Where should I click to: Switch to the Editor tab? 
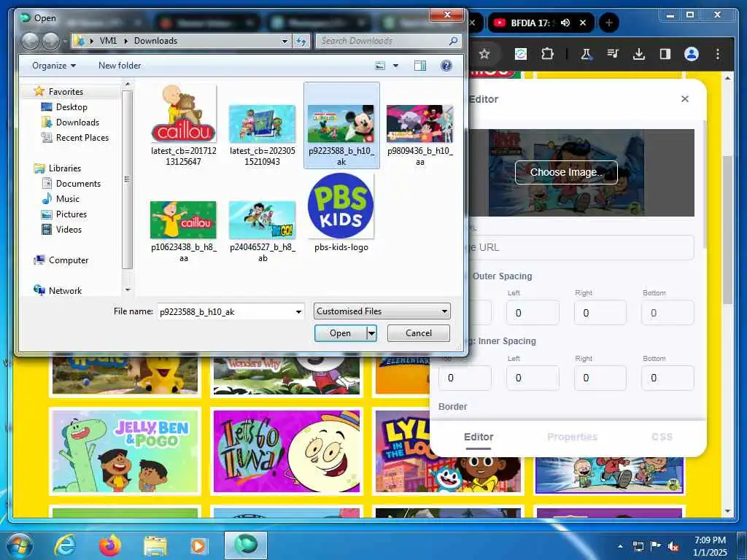[x=479, y=437]
